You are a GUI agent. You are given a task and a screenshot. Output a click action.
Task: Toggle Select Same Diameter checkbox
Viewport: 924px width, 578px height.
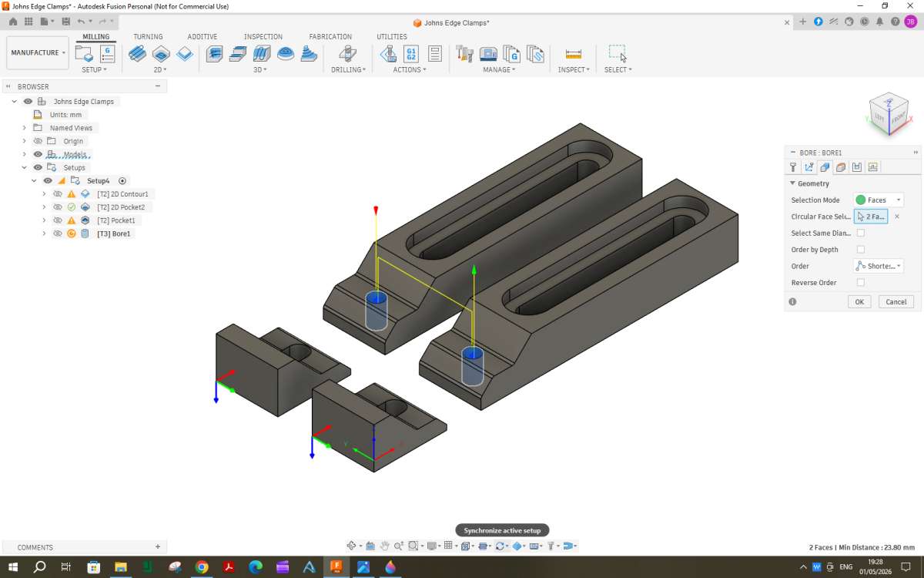click(x=861, y=233)
